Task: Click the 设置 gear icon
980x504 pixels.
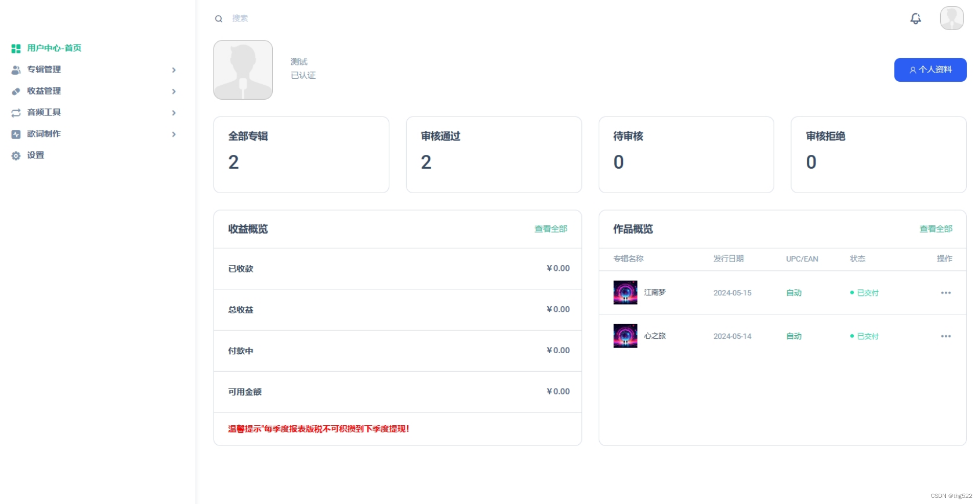Action: [x=16, y=156]
